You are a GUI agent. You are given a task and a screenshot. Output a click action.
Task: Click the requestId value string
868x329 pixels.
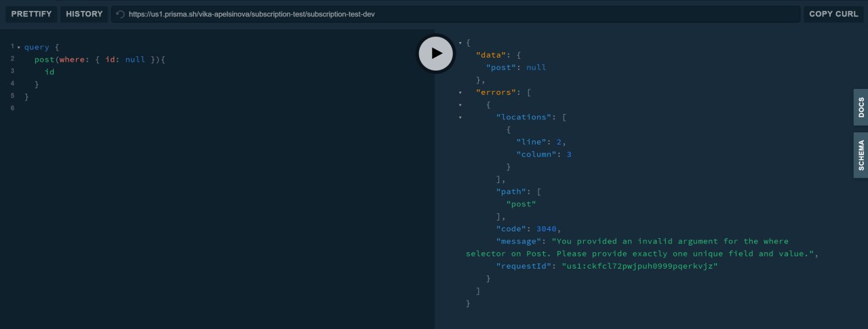tap(639, 267)
